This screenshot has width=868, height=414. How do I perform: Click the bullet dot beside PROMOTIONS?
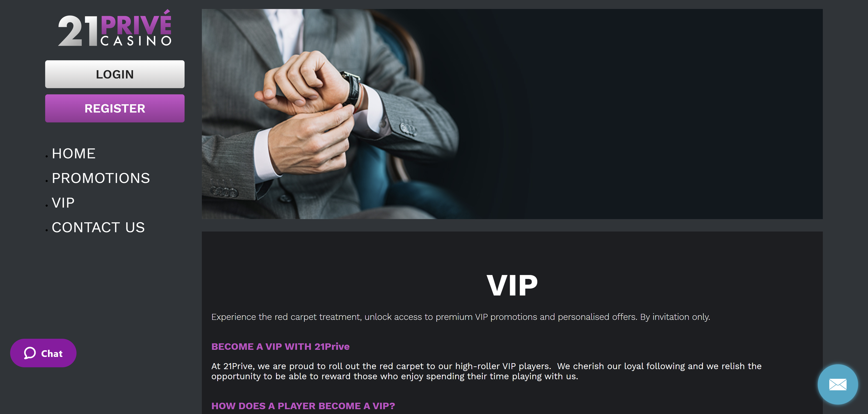pyautogui.click(x=47, y=181)
